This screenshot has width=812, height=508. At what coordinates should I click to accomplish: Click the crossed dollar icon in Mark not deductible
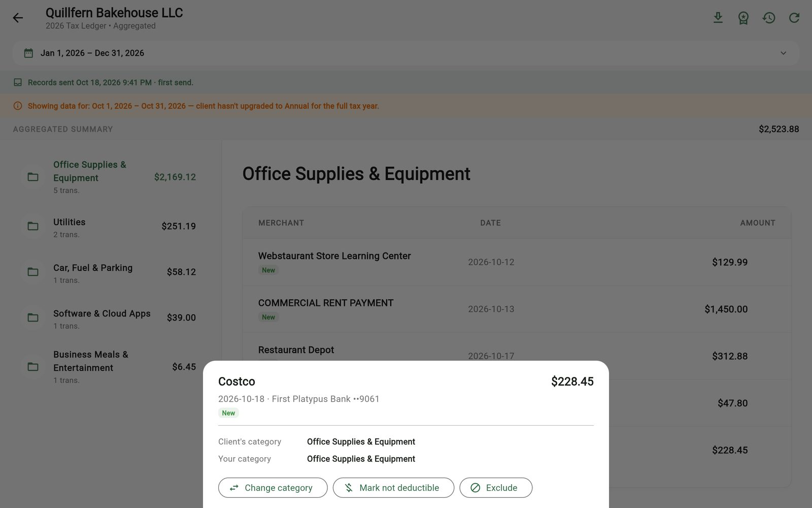[349, 488]
